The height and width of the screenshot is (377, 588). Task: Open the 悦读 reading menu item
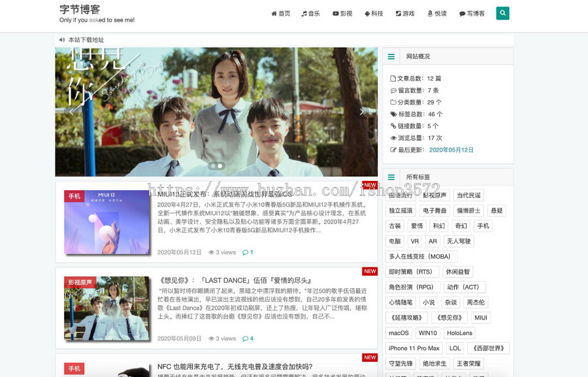click(x=437, y=14)
